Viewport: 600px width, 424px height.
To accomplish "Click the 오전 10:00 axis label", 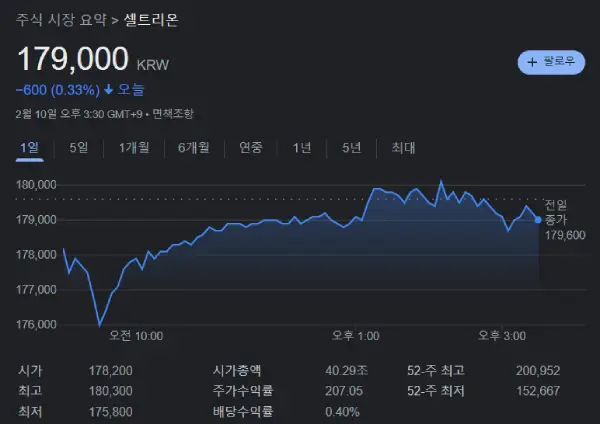I will 136,336.
